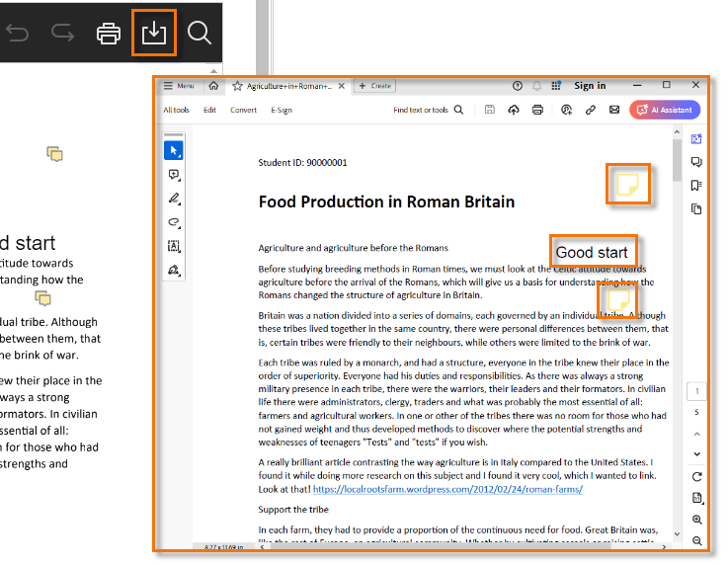The width and height of the screenshot is (728, 565).
Task: Click the zoom in magnifier icon
Action: point(697,520)
